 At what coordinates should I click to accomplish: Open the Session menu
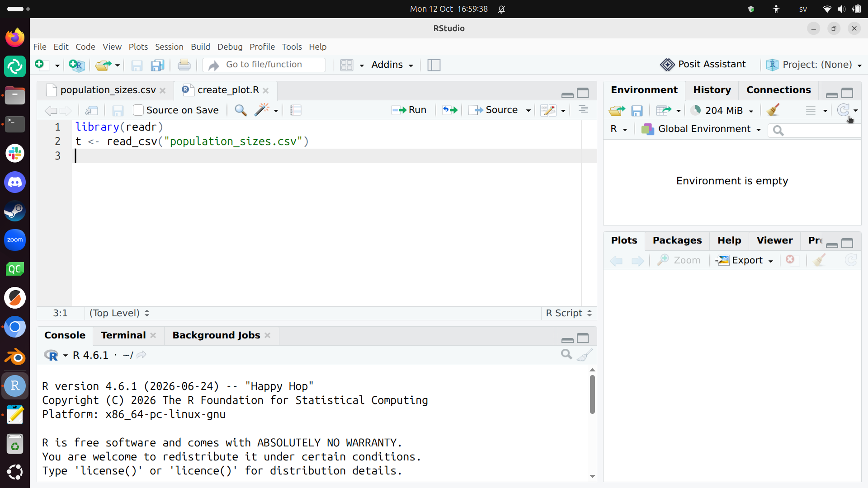169,47
